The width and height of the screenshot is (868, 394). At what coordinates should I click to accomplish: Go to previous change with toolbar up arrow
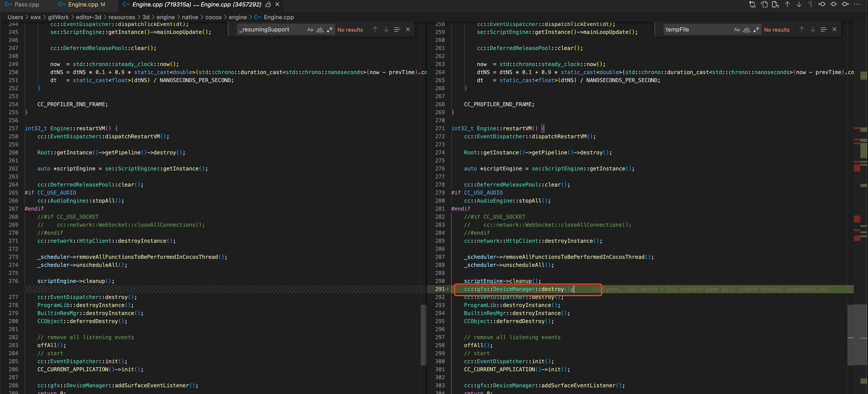[x=787, y=4]
